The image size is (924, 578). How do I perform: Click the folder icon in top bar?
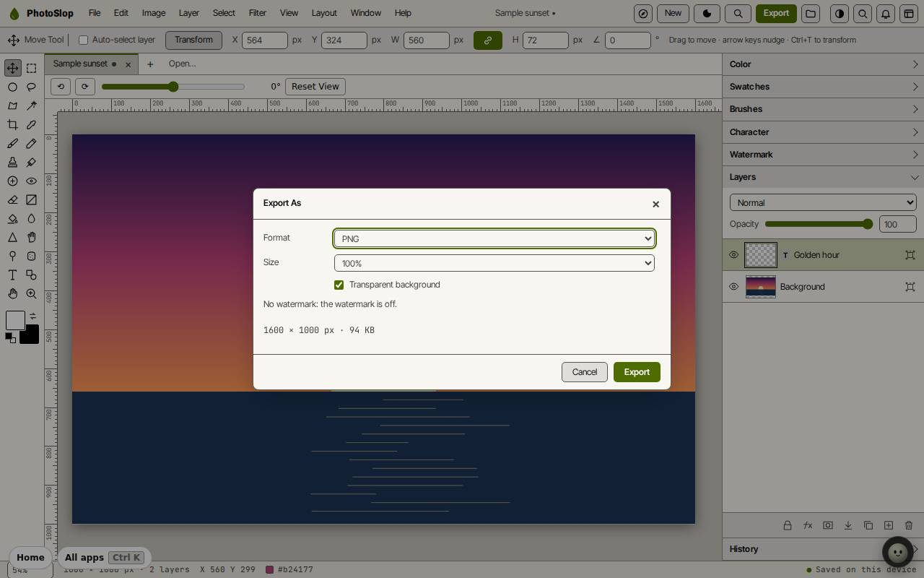[x=811, y=13]
